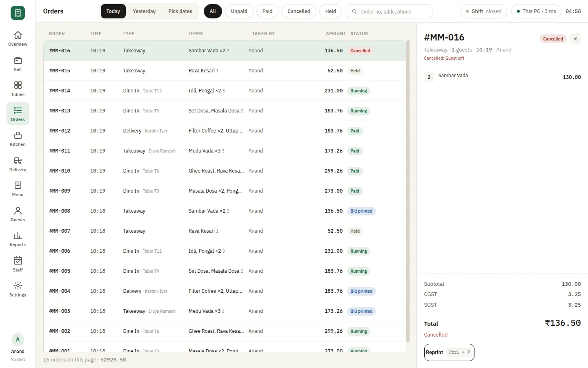Open held order #MM-007
Viewport: 588px width, 368px height.
coord(225,231)
